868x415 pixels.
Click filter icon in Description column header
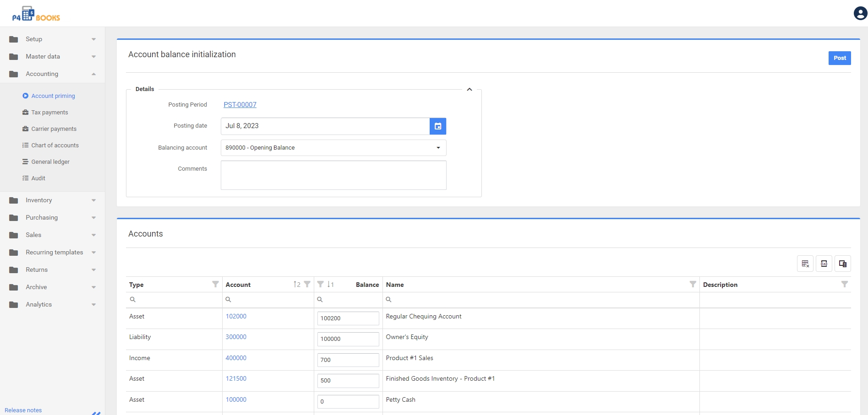coord(844,284)
